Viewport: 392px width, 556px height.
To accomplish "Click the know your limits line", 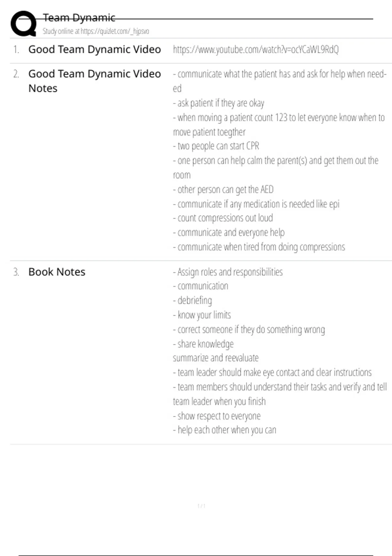I will click(x=202, y=315).
